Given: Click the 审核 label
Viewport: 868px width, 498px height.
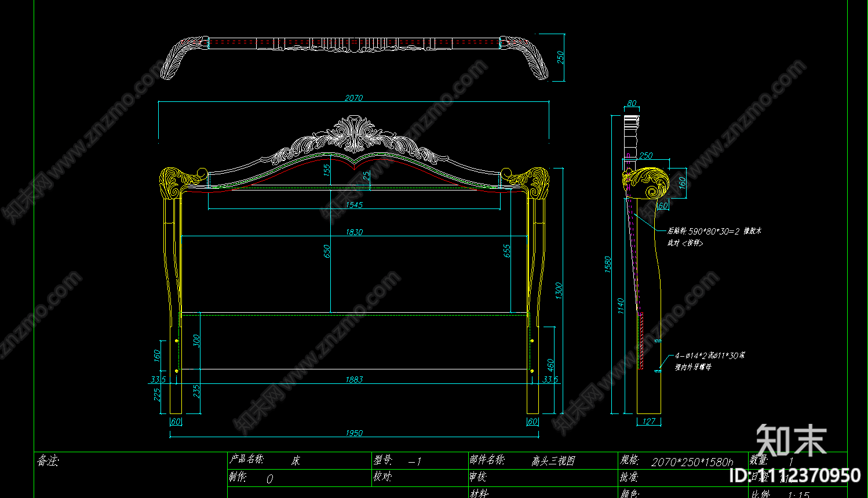Looking at the screenshot, I should coord(478,477).
